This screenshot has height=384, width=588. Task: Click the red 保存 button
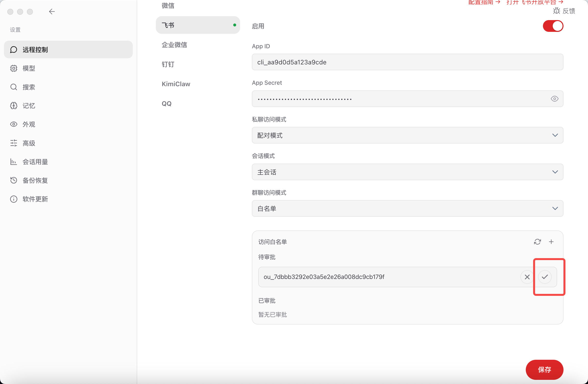(x=544, y=370)
